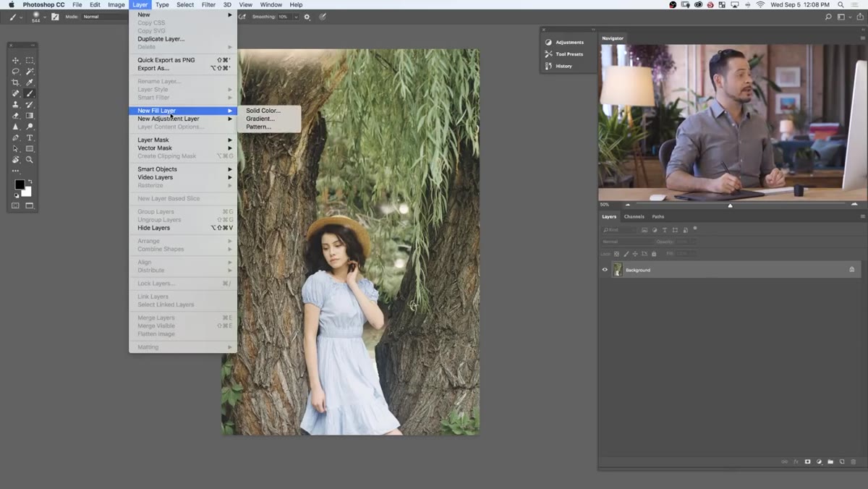Reset default foreground and background colors

coord(15,195)
